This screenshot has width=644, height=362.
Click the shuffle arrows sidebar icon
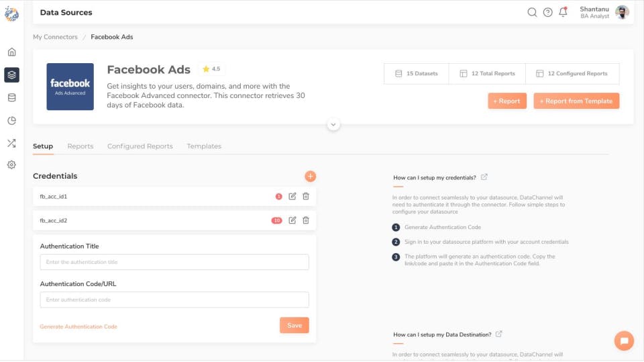[x=11, y=143]
